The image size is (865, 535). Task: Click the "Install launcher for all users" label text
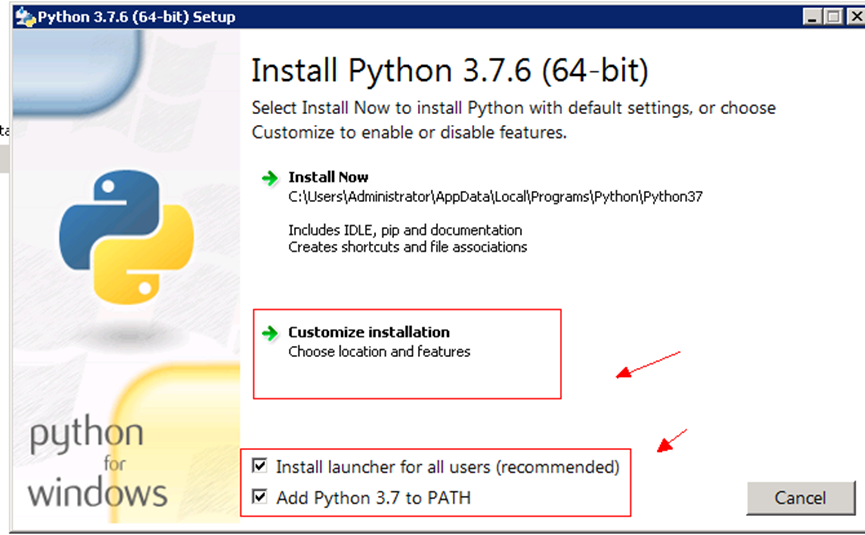[447, 467]
